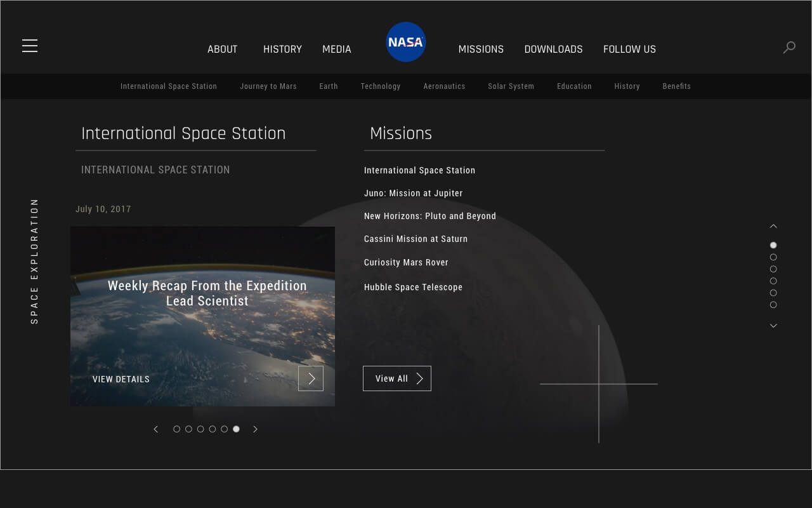
Task: Open the FOLLOW US menu
Action: (629, 49)
